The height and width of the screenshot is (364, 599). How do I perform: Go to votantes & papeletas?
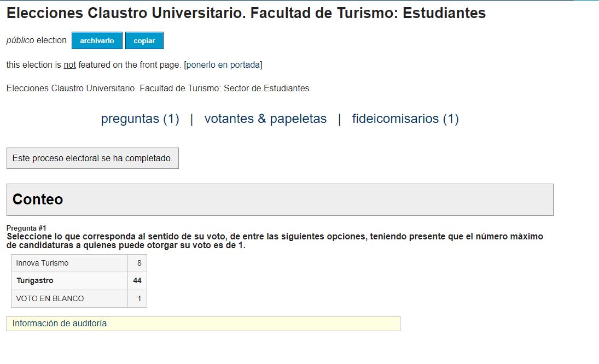pos(265,119)
